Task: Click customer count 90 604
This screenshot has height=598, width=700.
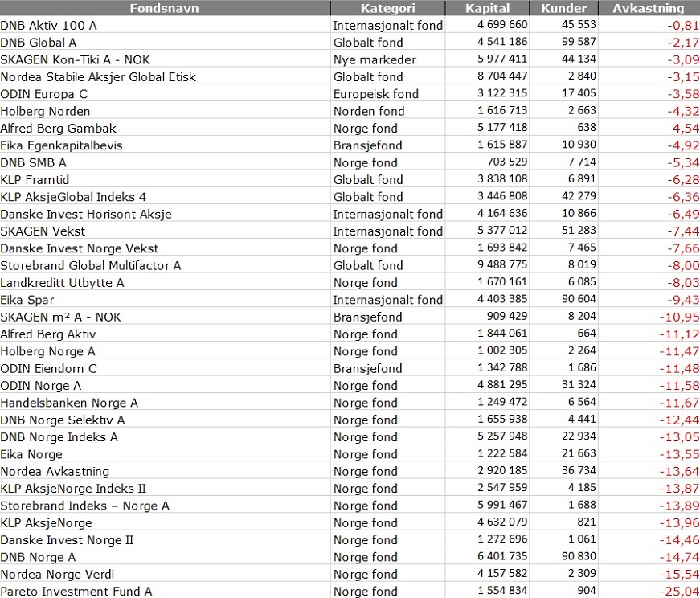Action: [579, 299]
